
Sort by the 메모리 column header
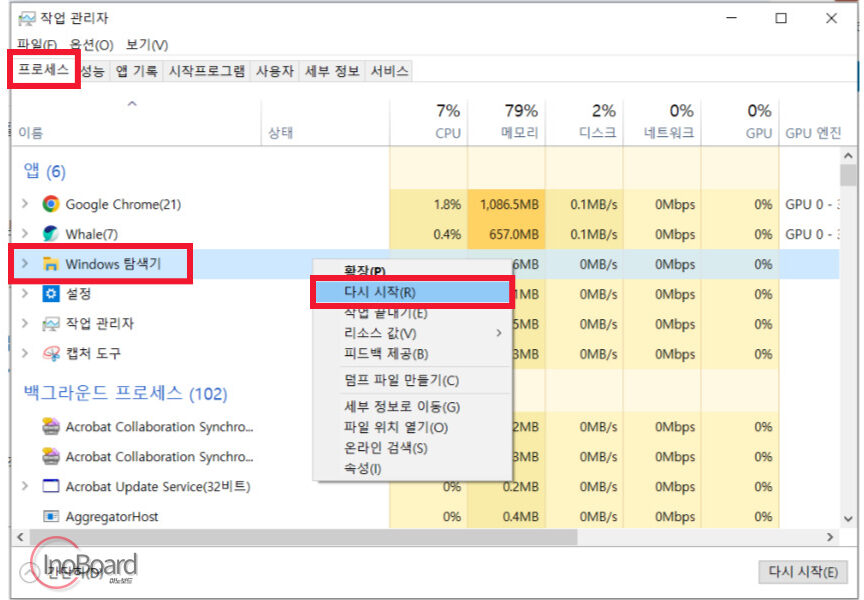point(506,122)
